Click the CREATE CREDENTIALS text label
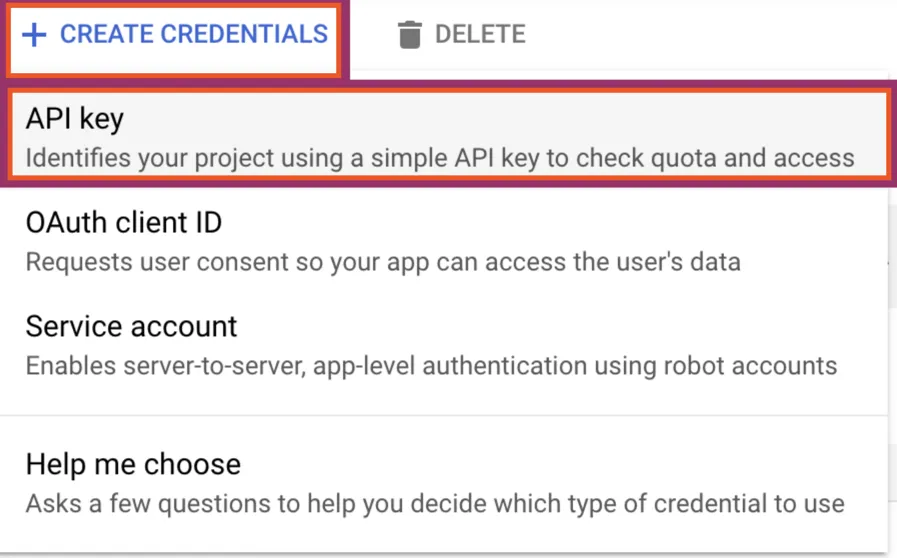 pos(194,34)
